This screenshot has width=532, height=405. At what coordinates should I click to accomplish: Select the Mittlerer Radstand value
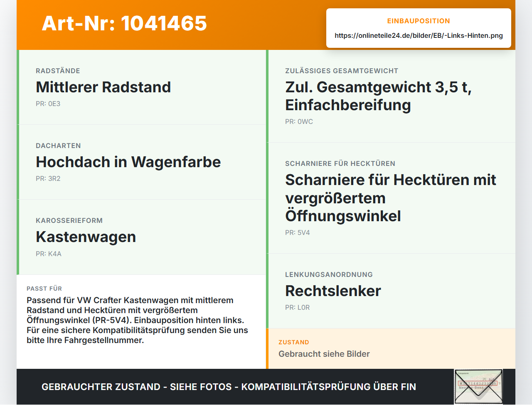coord(103,87)
